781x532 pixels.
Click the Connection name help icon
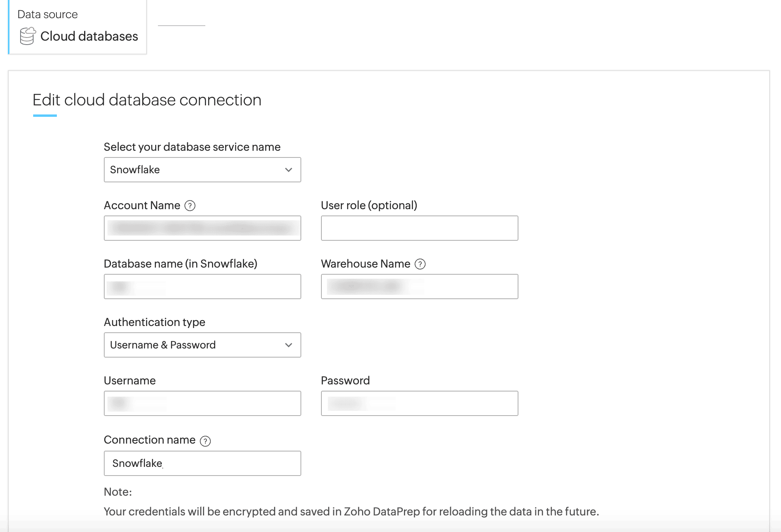click(x=205, y=441)
